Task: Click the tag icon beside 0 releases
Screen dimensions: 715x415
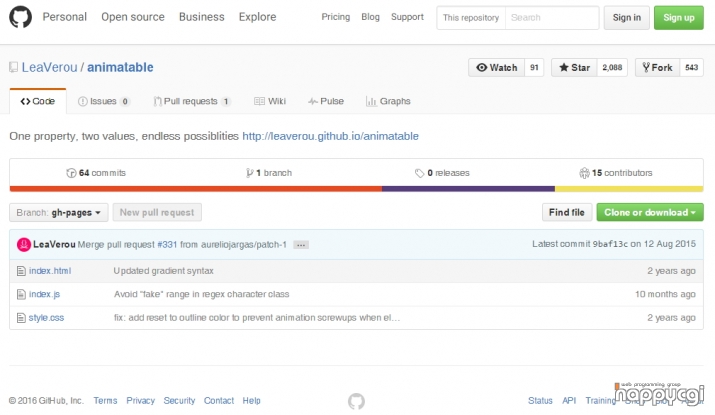Action: [x=420, y=173]
